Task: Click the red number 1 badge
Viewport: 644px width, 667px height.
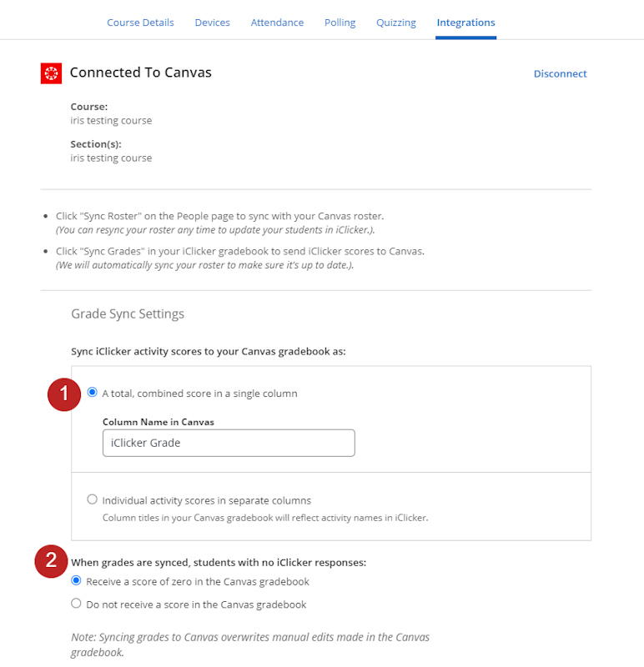Action: coord(63,394)
